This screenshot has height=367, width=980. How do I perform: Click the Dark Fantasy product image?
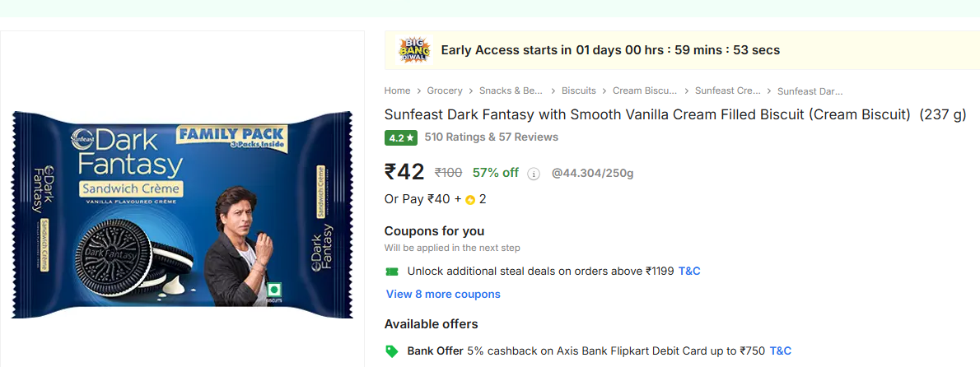coord(182,214)
